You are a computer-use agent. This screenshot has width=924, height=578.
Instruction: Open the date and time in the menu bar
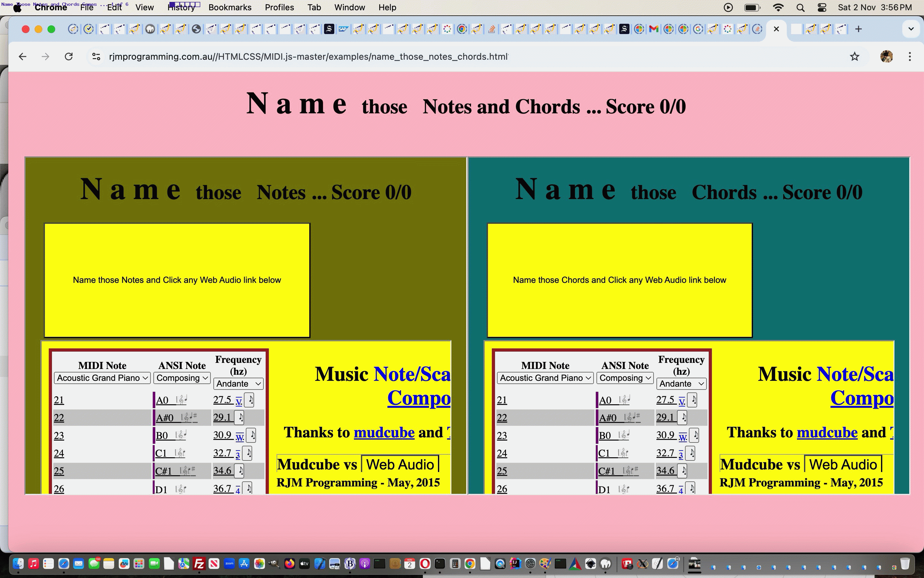click(x=875, y=8)
